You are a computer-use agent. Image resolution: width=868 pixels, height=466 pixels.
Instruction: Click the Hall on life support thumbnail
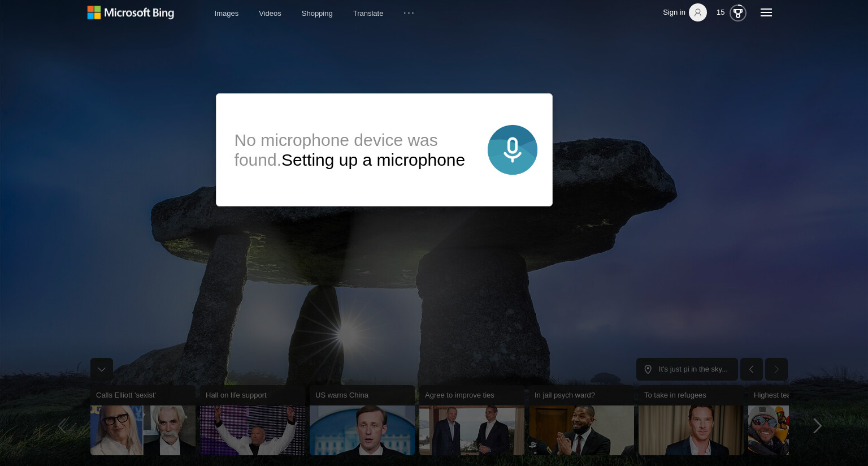[x=253, y=430]
